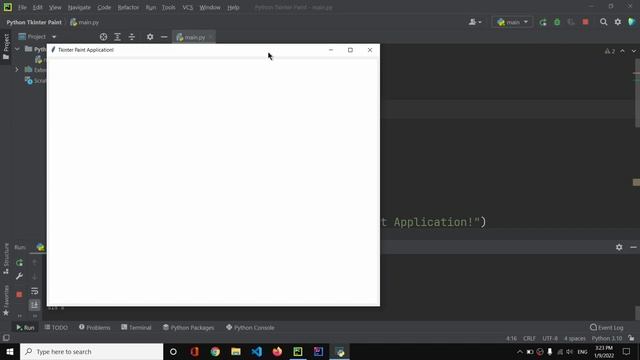Click the Expand All icon in the Project toolbar
640x360 pixels.
(x=118, y=37)
